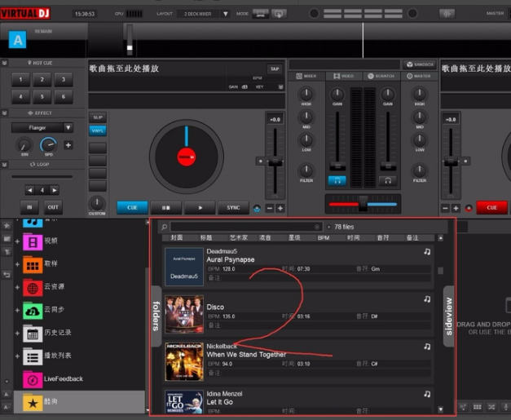Image resolution: width=511 pixels, height=420 pixels.
Task: Collapse the EFFECT panel
Action: 4,113
